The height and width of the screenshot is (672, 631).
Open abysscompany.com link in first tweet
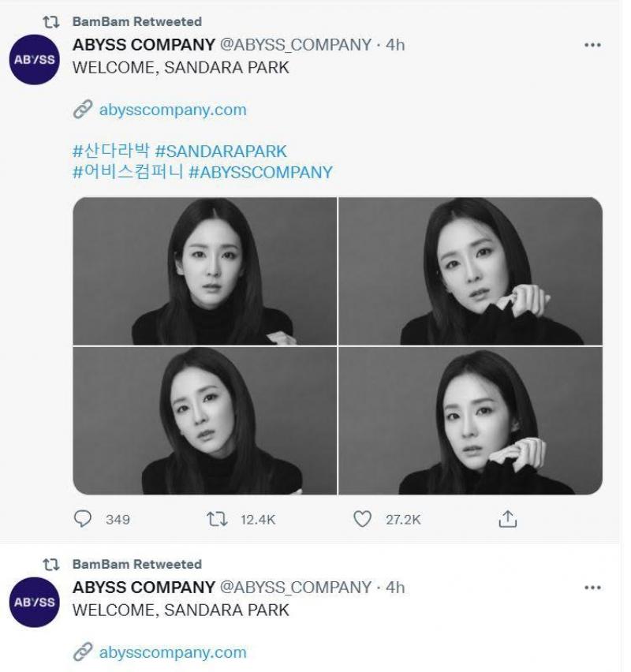(x=172, y=110)
